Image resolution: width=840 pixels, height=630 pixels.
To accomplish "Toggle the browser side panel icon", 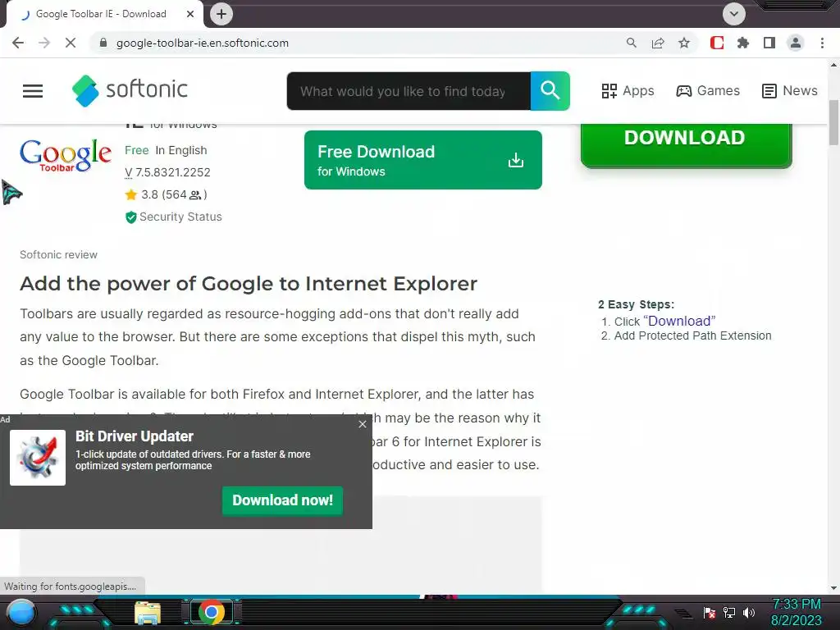I will click(x=769, y=43).
